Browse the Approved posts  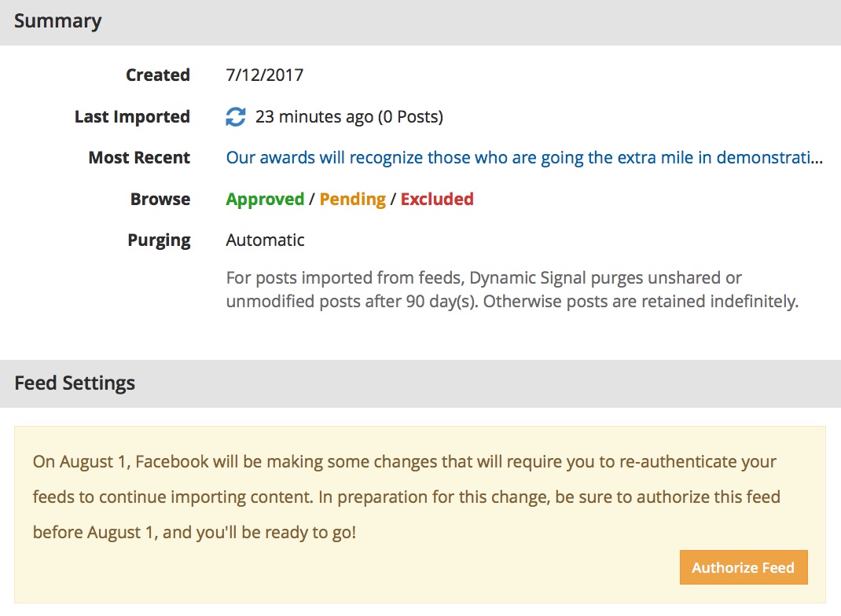[265, 199]
